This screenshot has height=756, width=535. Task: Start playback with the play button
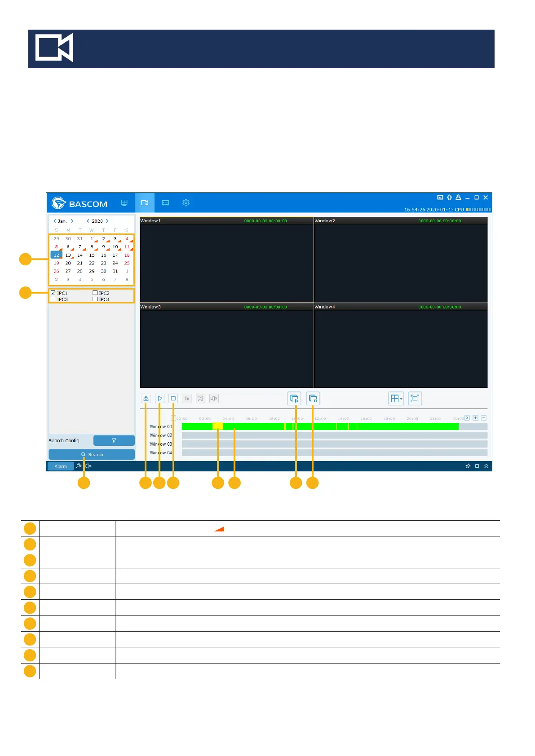pos(160,398)
